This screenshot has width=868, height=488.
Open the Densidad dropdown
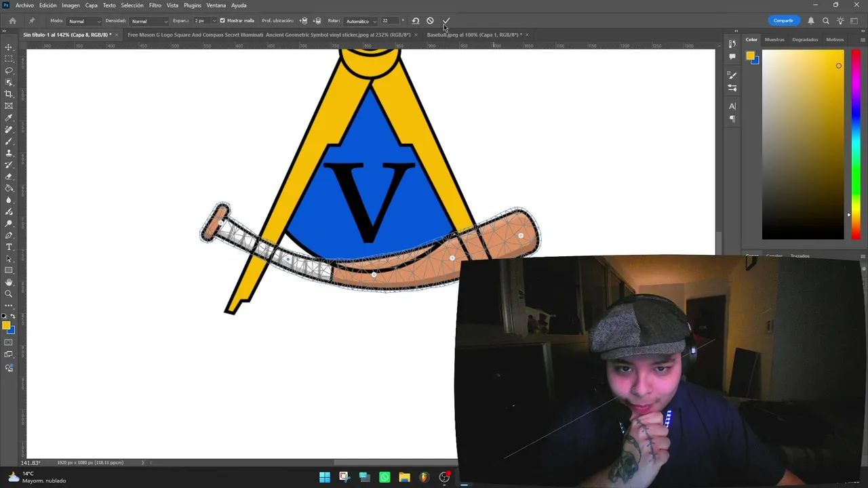tap(149, 21)
